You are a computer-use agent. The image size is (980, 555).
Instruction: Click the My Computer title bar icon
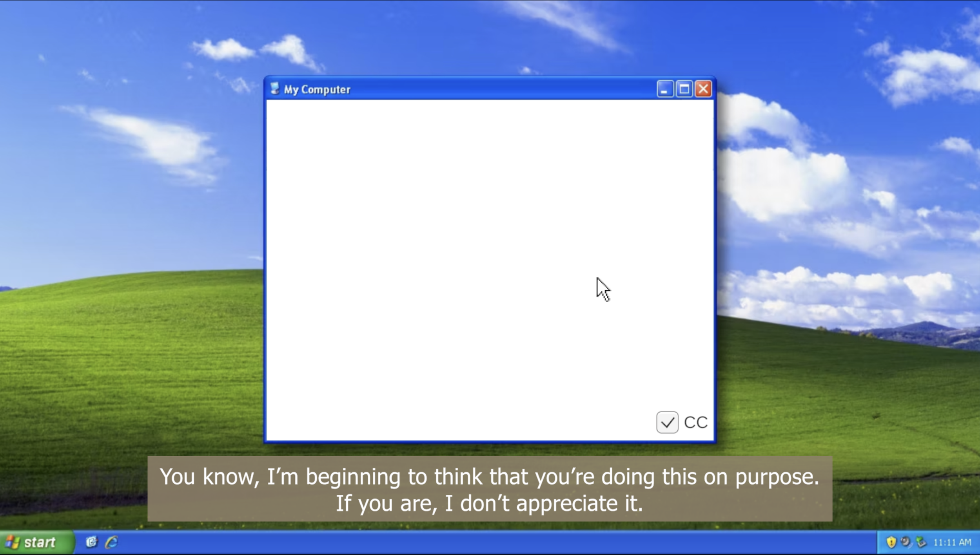(x=275, y=89)
